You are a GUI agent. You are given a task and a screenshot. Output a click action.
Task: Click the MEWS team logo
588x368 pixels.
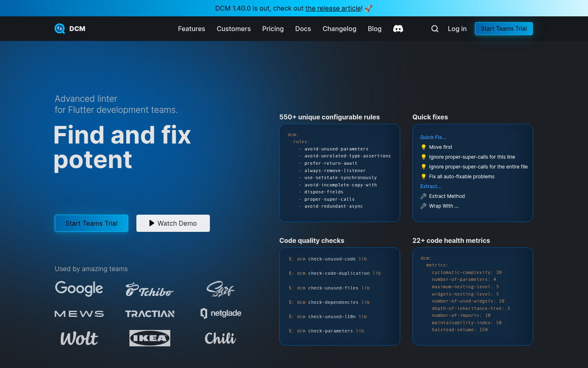coord(79,314)
